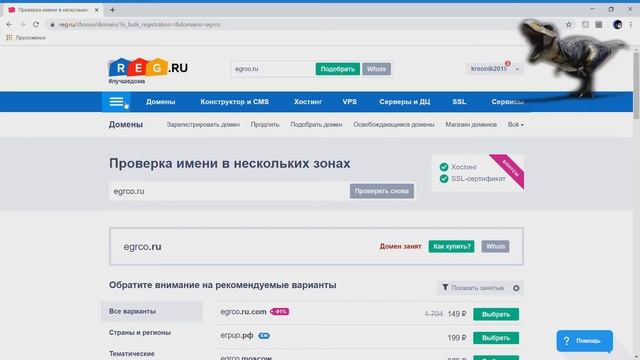Click the Домен занят status text
The image size is (640, 360).
400,247
